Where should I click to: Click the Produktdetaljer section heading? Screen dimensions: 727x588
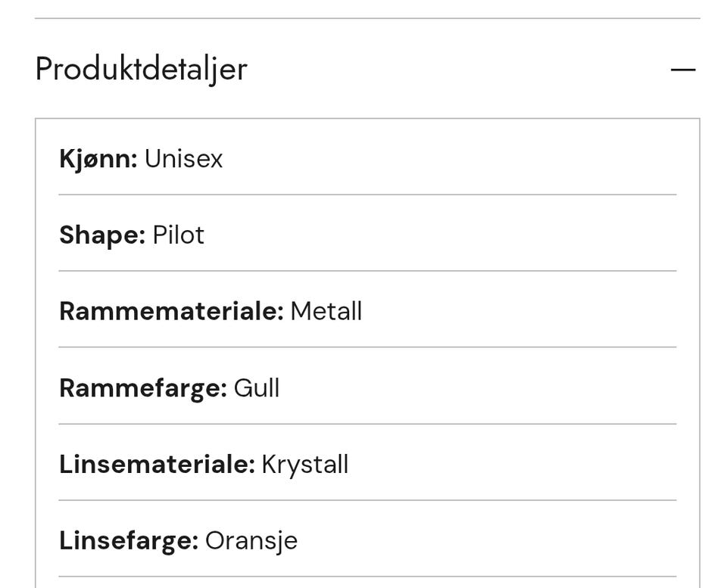coord(142,69)
